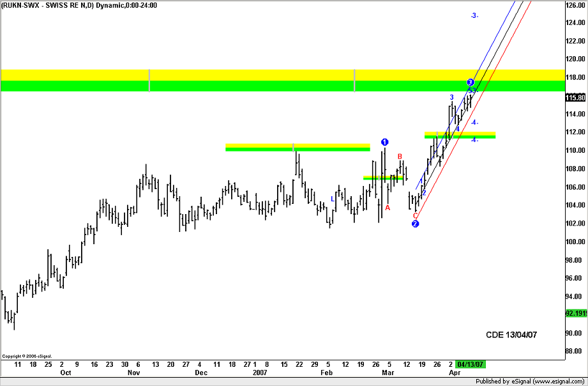Screen dimensions: 588x386
Task: Click the highlighted 115.80 price label
Action: coord(575,98)
